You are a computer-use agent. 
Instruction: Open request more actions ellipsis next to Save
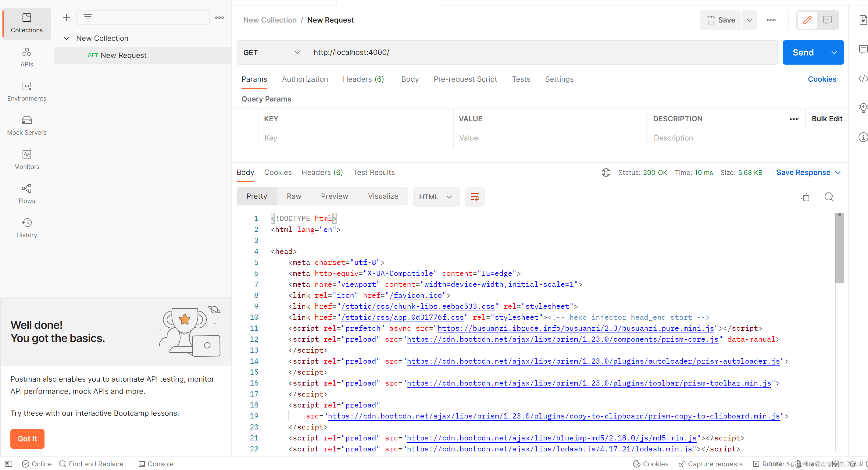[x=771, y=20]
